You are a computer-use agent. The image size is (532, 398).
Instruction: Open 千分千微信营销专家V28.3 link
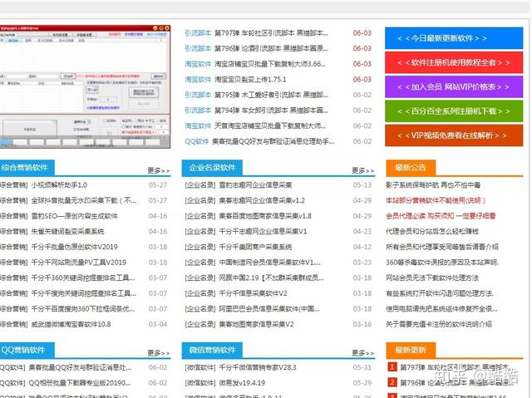pyautogui.click(x=258, y=367)
